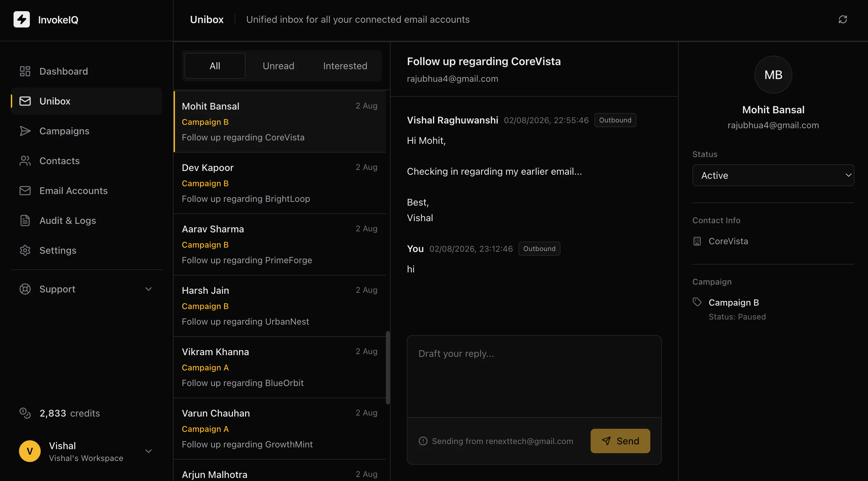Open Varun Chauhan's conversation
The width and height of the screenshot is (868, 481).
click(x=280, y=429)
